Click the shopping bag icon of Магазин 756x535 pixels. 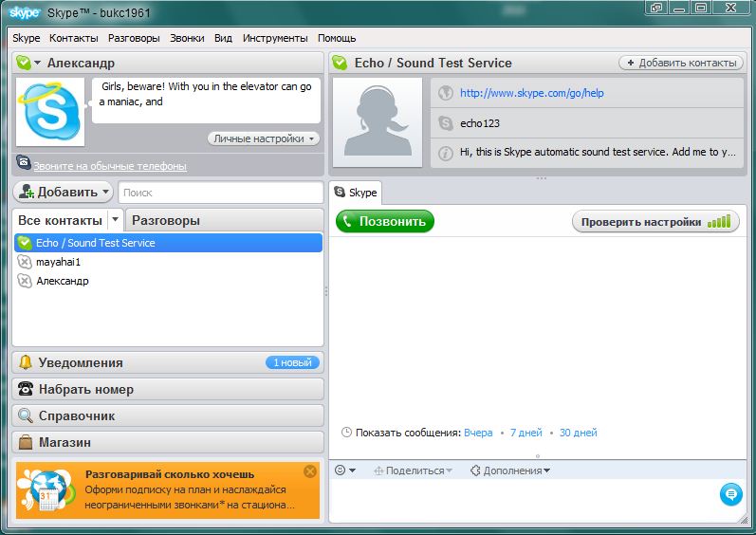(25, 442)
